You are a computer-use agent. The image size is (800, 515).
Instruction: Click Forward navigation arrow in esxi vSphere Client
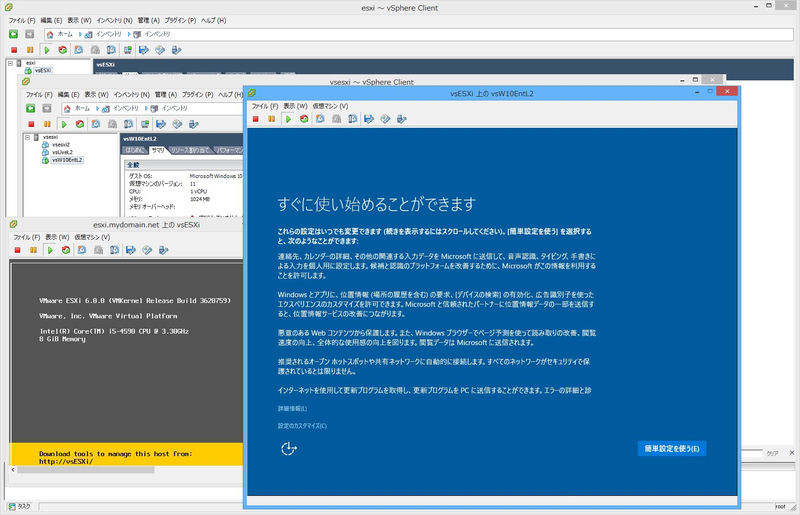30,34
